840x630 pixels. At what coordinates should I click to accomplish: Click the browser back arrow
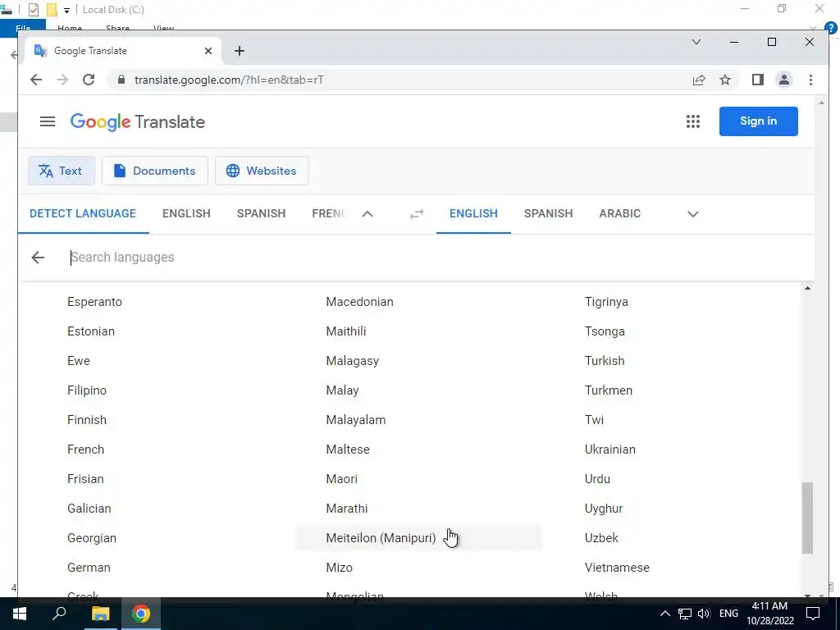click(36, 80)
